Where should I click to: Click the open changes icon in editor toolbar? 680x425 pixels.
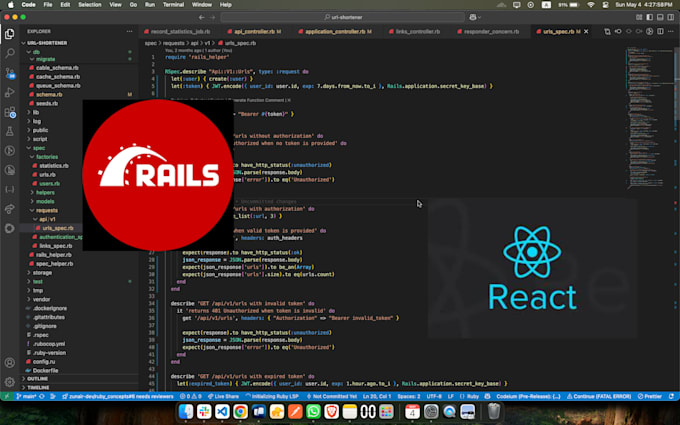[x=607, y=31]
